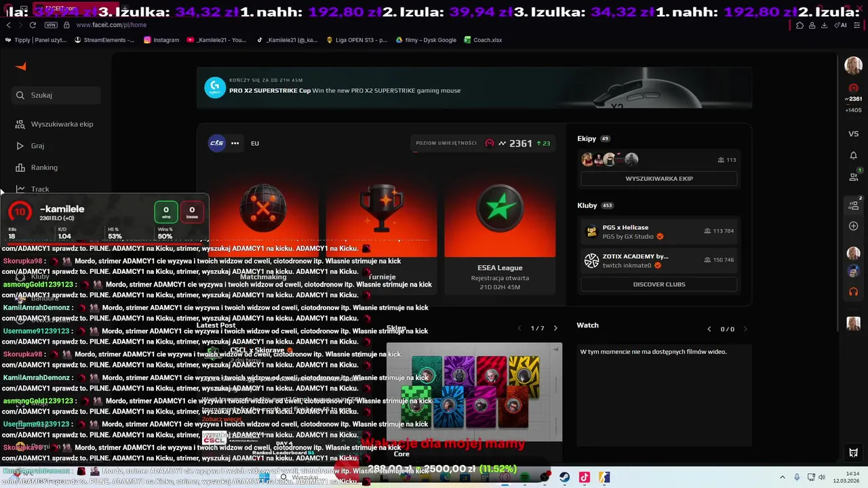Open the Graj sidebar item
The height and width of the screenshot is (488, 868).
point(31,146)
